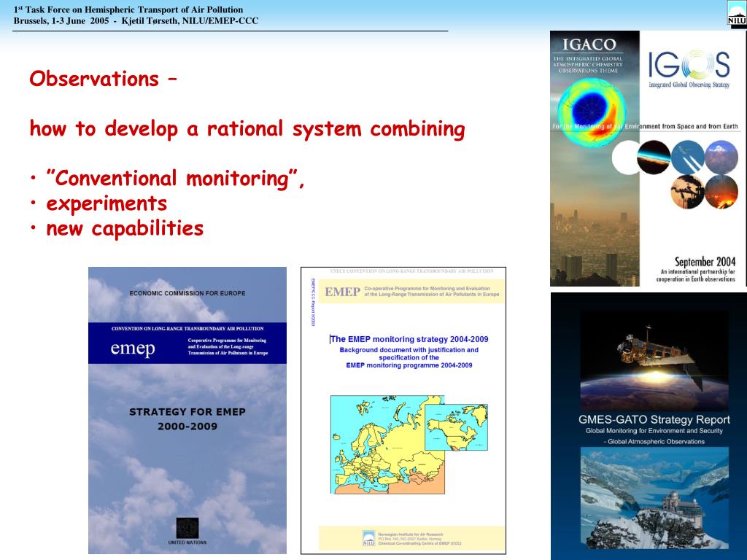
Task: Click header text '1st Task Force on Hemispheric Transport'
Action: coord(128,9)
